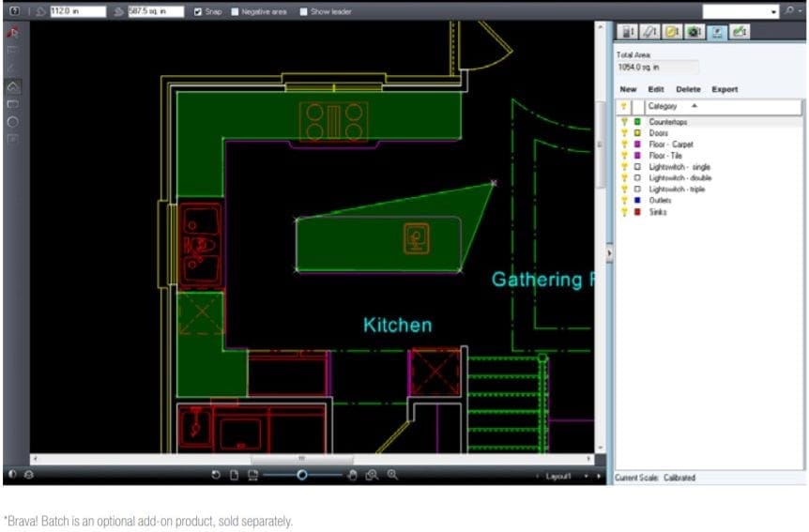Click the visibility bulb column header
This screenshot has height=532, width=809.
point(624,106)
